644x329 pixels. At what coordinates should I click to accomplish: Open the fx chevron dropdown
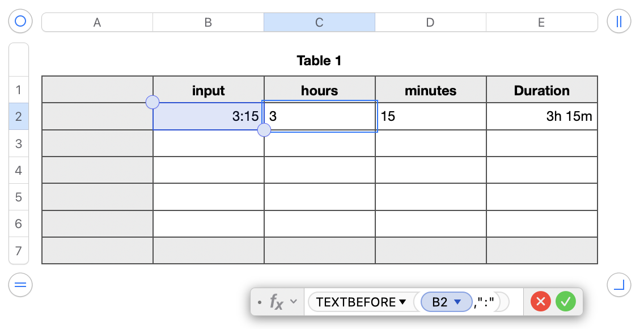[293, 302]
